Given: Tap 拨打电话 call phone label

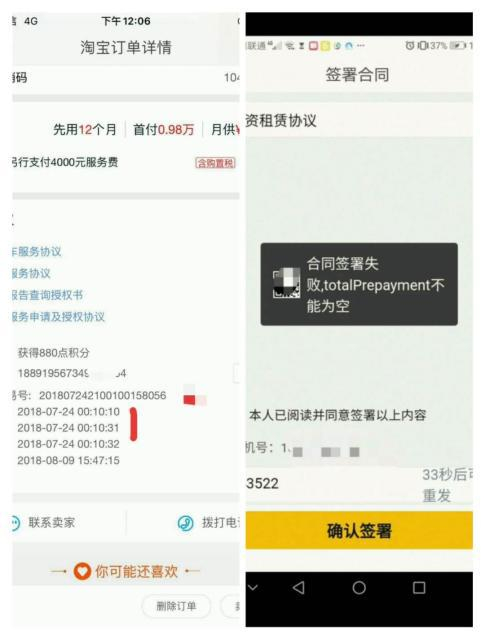Looking at the screenshot, I should click(x=220, y=523).
